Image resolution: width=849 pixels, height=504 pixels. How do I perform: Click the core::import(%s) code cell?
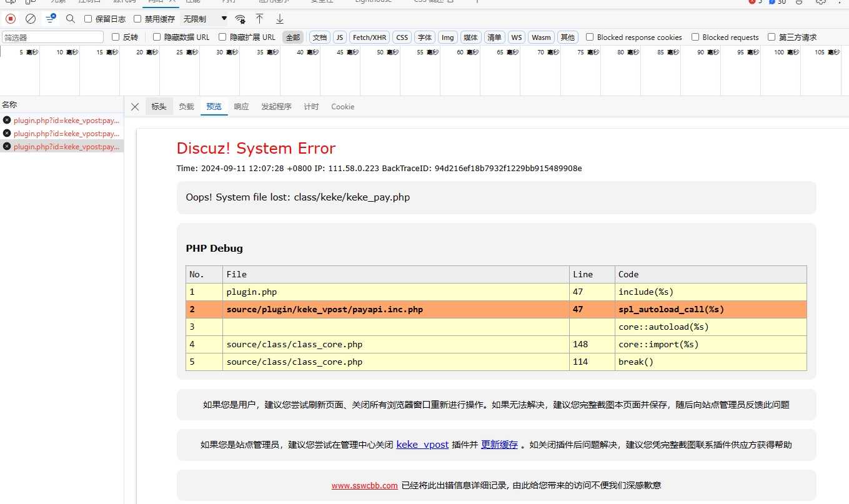(710, 344)
